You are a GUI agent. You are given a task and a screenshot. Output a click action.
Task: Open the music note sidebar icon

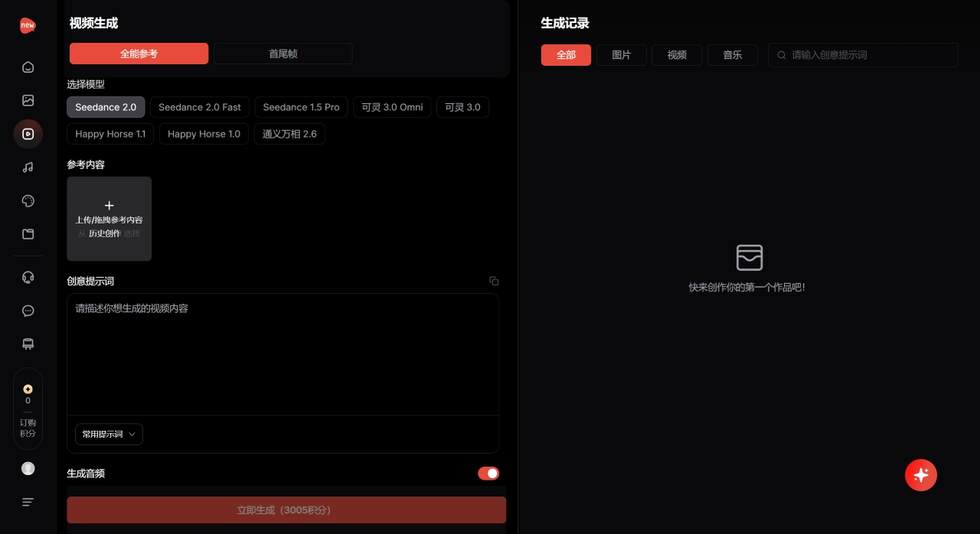[28, 168]
